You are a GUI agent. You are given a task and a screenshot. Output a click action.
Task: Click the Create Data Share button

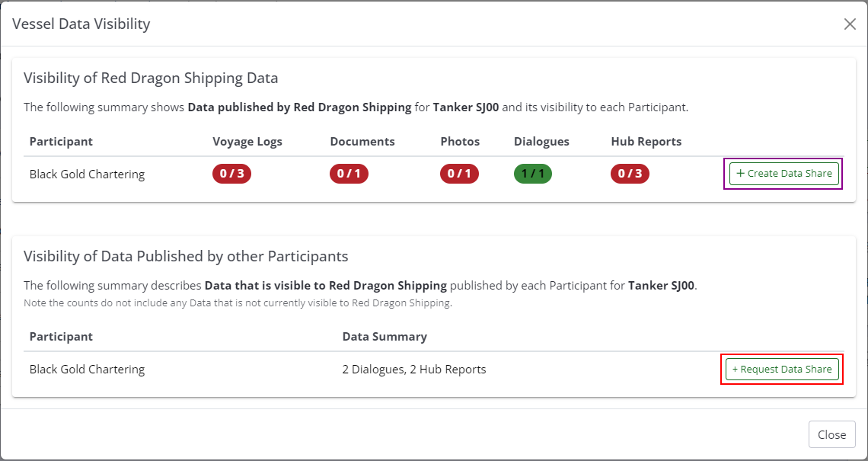783,174
